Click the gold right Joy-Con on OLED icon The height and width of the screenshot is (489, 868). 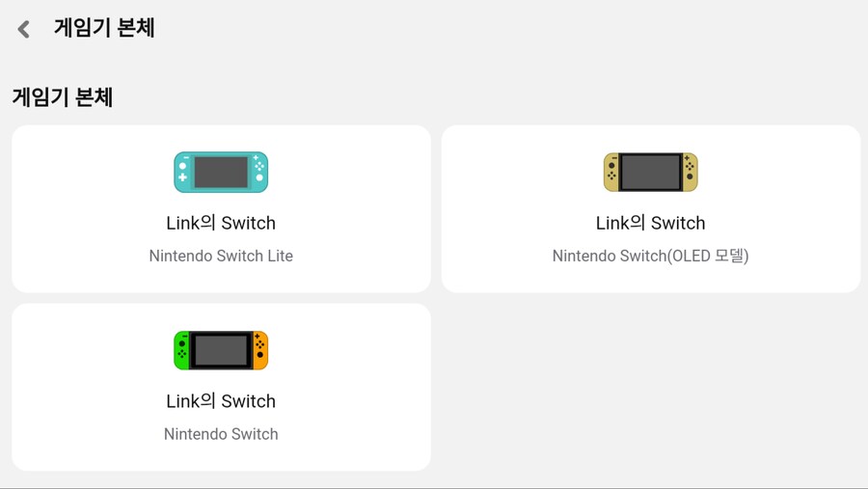pos(689,173)
